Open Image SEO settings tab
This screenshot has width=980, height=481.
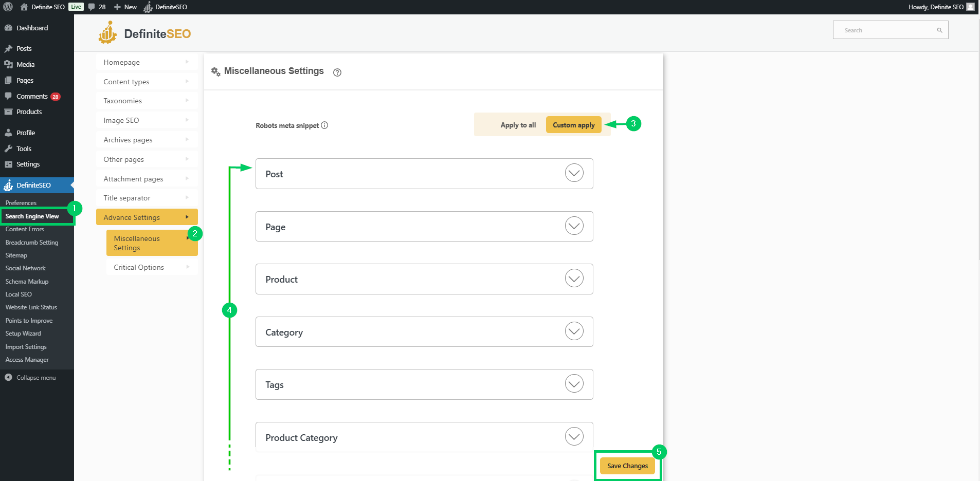(147, 120)
